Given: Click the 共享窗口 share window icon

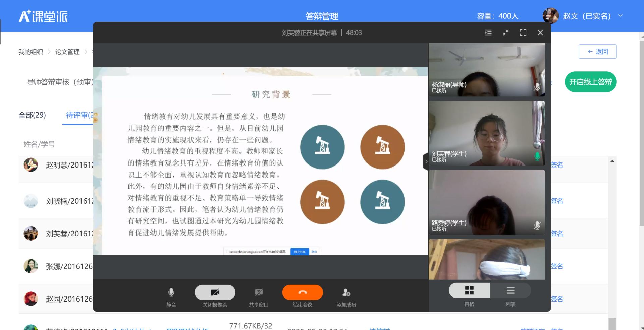Looking at the screenshot, I should coord(259,292).
